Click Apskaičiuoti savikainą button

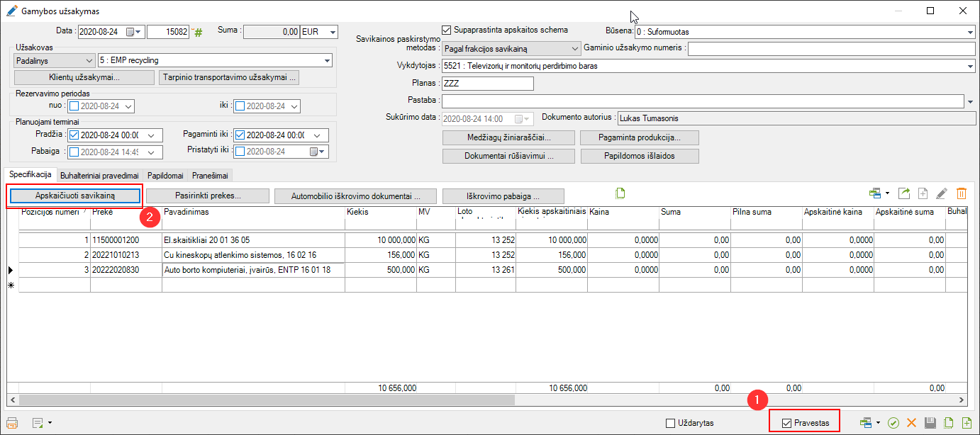(75, 195)
